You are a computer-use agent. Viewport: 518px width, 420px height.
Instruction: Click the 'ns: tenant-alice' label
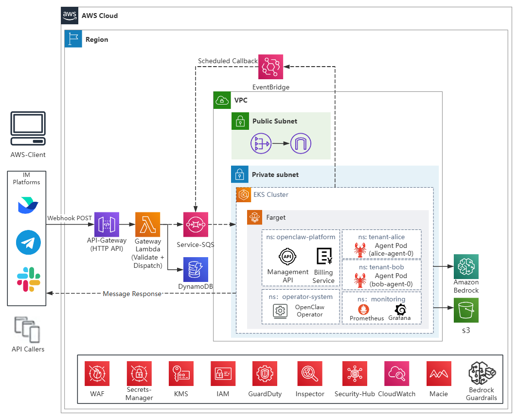coord(381,237)
